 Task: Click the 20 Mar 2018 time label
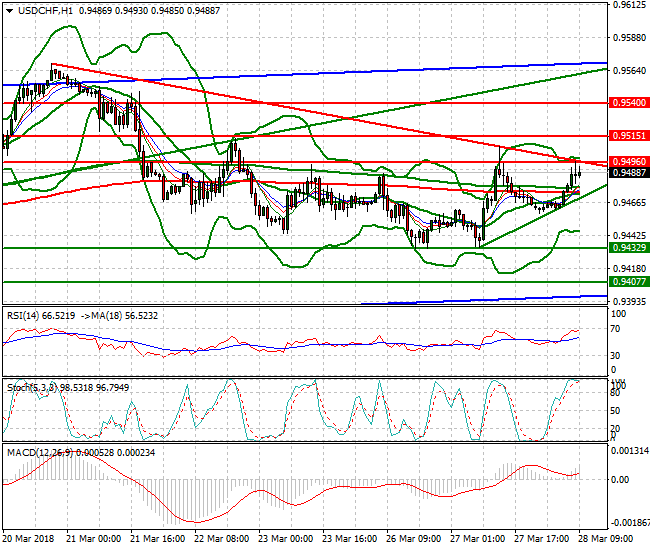click(x=28, y=539)
